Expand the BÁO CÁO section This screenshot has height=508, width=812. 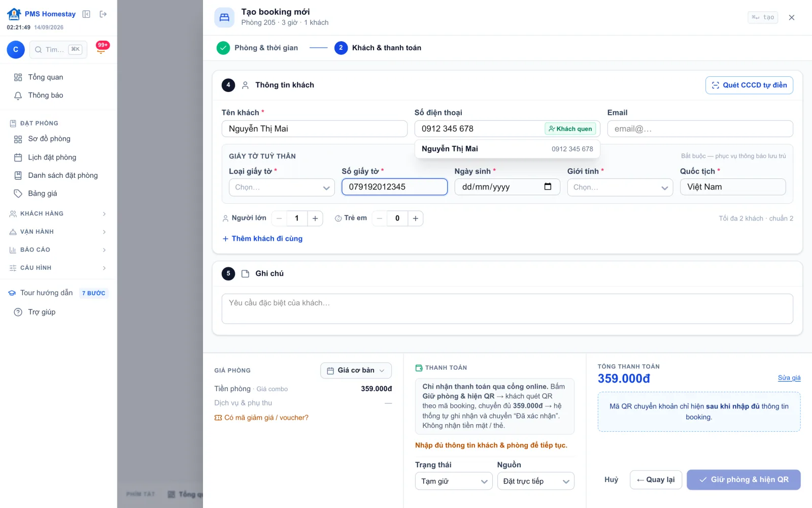pyautogui.click(x=58, y=250)
